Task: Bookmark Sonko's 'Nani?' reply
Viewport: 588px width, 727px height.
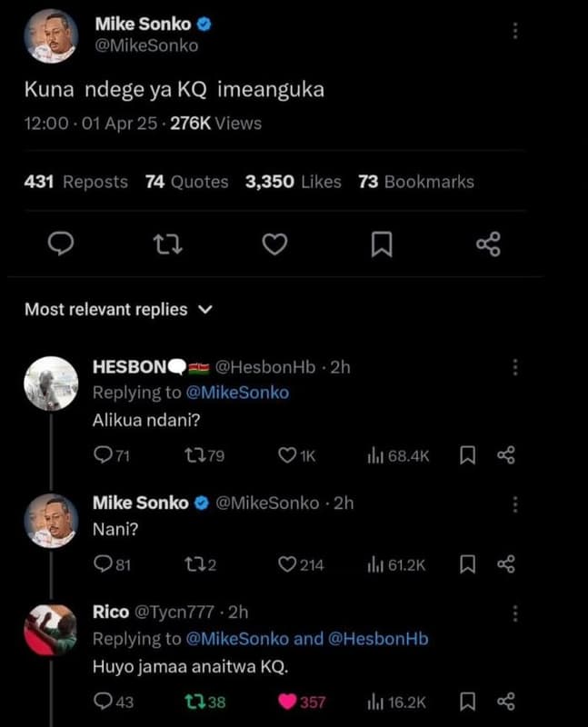Action: tap(467, 565)
